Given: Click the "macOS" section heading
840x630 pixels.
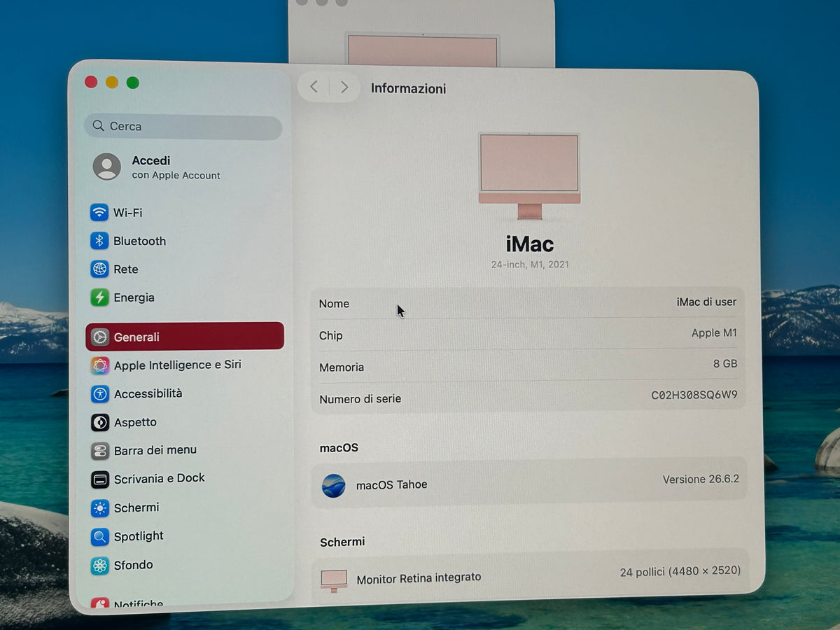Looking at the screenshot, I should [339, 448].
